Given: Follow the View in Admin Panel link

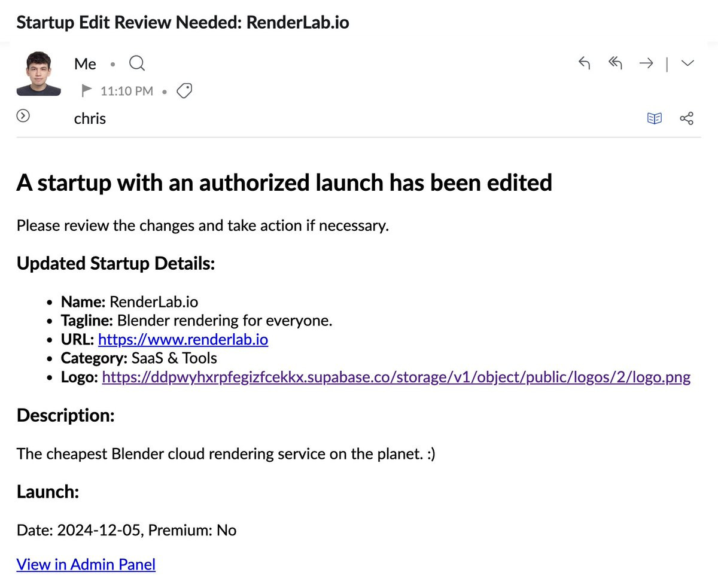Looking at the screenshot, I should click(x=86, y=564).
